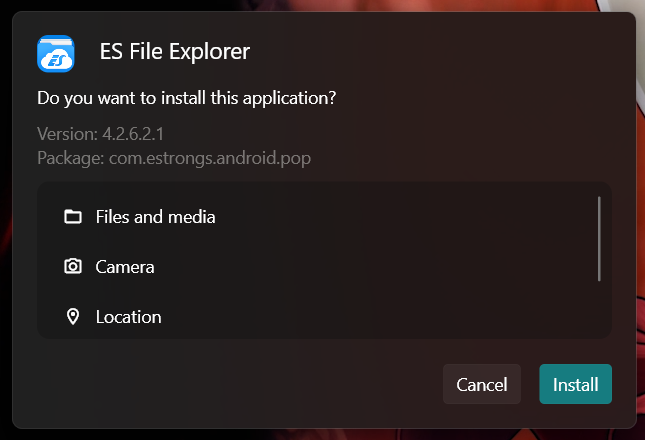Click the folder icon beside Files and media
This screenshot has width=645, height=440.
click(72, 217)
